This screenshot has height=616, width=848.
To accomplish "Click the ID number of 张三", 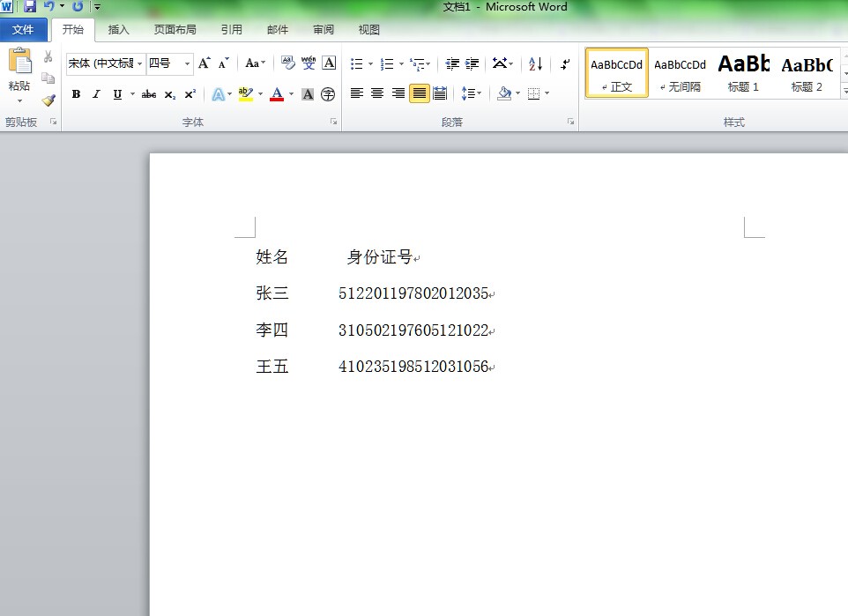I will 413,293.
